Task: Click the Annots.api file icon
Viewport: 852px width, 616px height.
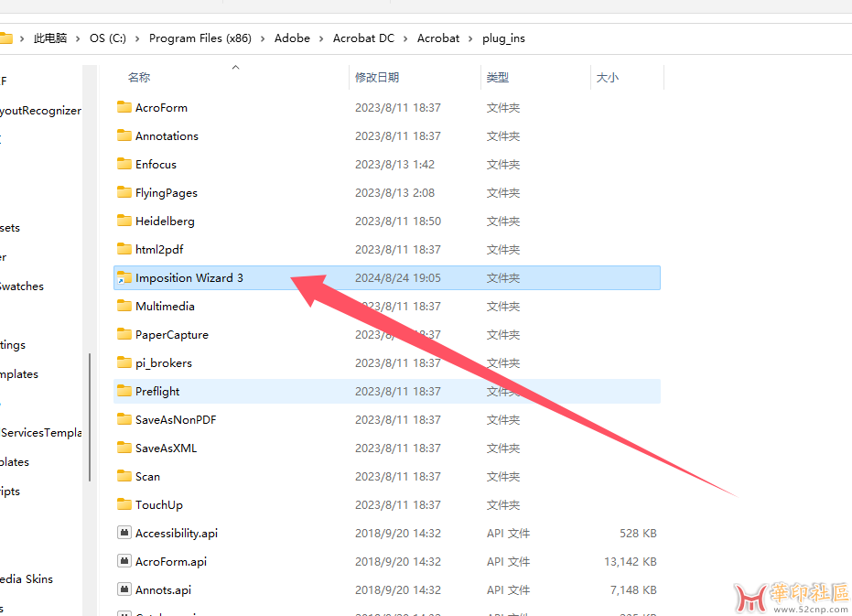Action: pos(124,589)
